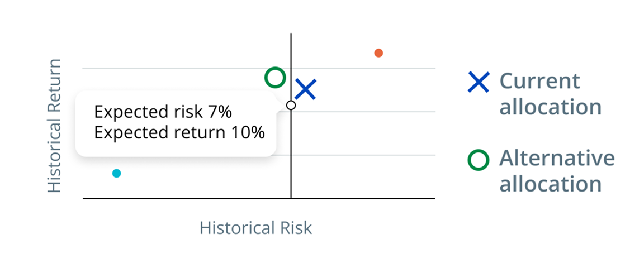Select the teal data point
This screenshot has width=644, height=258.
point(116,173)
